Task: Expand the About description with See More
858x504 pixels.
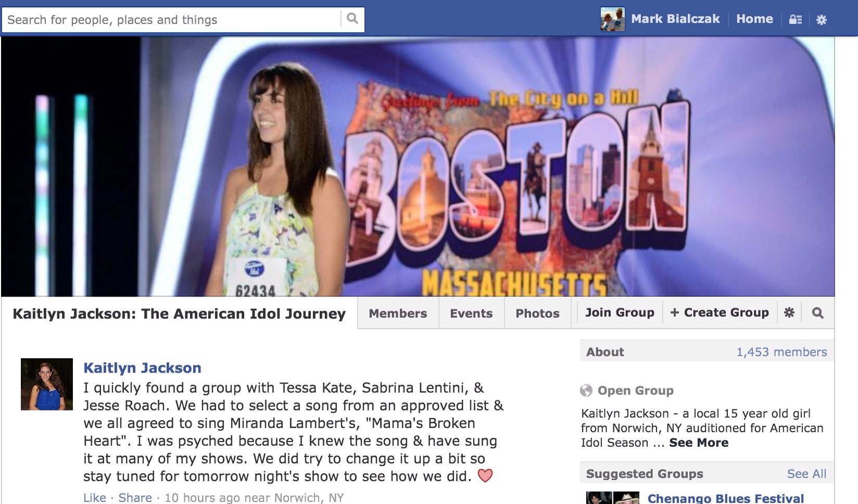Action: coord(699,443)
